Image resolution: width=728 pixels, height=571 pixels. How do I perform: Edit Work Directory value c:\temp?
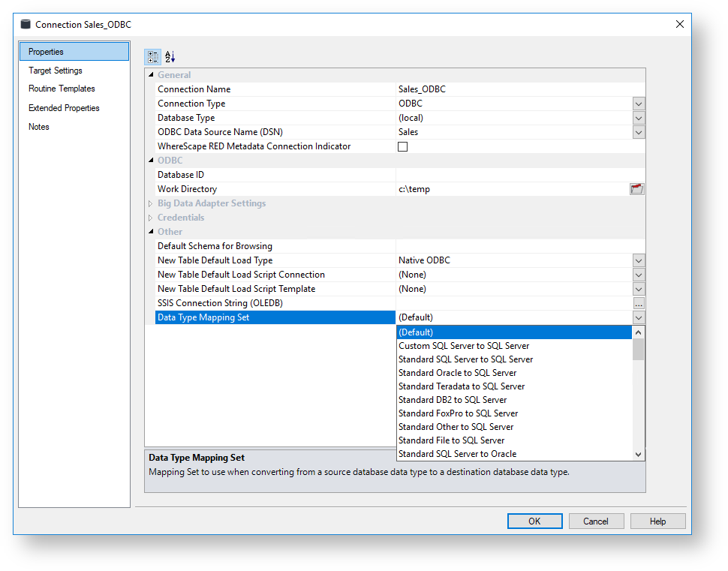(513, 189)
